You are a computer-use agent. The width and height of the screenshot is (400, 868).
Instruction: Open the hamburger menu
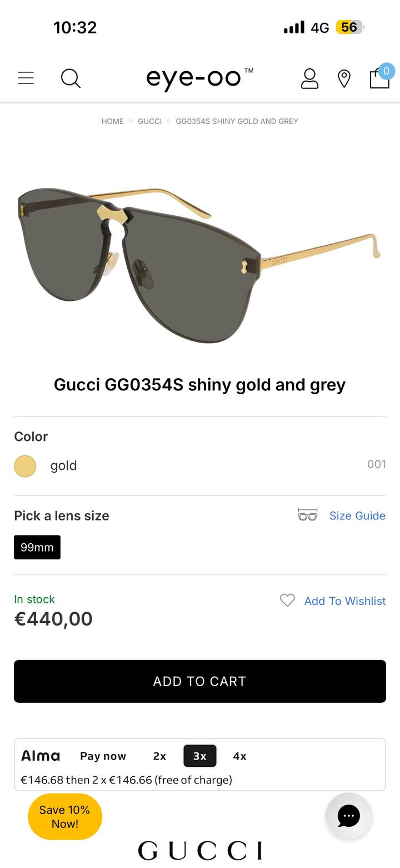[26, 78]
